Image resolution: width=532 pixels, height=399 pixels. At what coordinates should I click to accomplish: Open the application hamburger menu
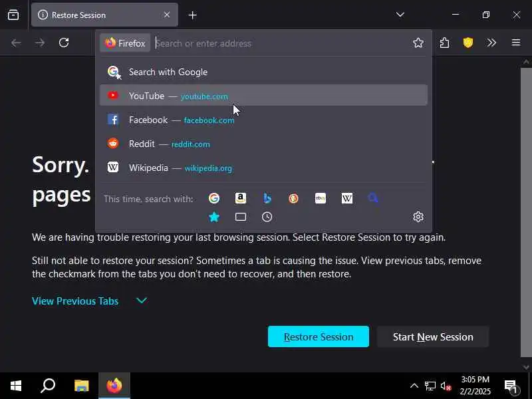coord(516,43)
